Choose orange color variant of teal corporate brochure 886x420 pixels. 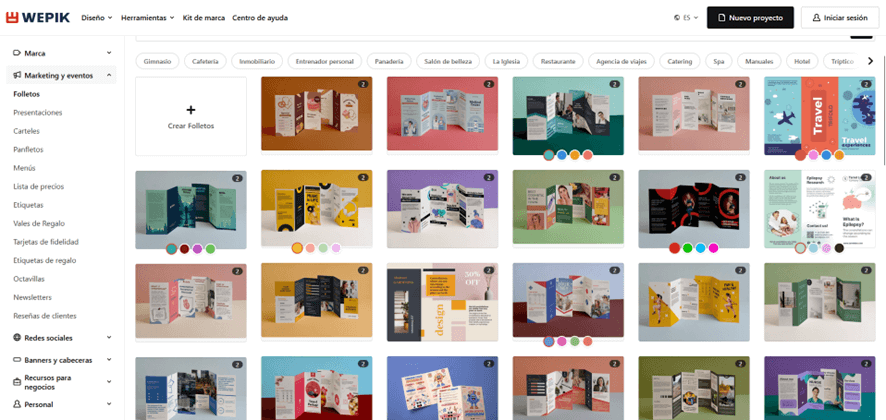pos(575,155)
